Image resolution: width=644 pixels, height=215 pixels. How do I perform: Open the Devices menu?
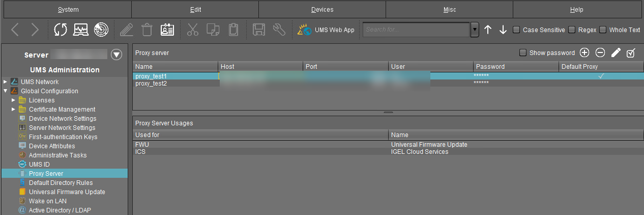tap(322, 10)
